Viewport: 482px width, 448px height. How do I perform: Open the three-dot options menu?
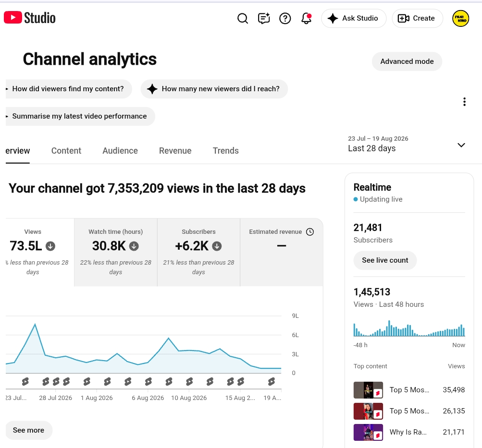(464, 102)
